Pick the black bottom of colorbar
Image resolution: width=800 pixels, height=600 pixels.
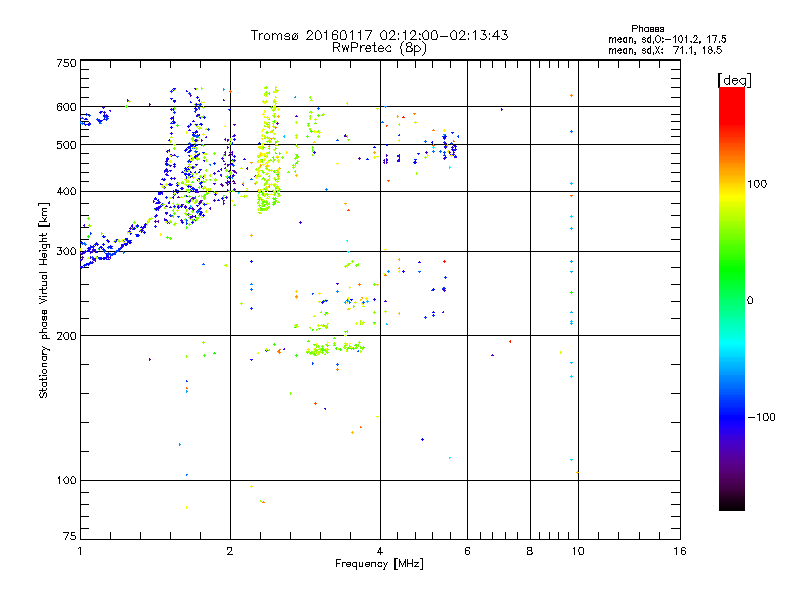point(732,504)
